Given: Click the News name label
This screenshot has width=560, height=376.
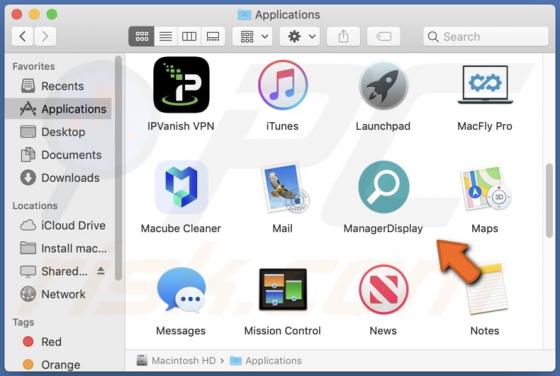Looking at the screenshot, I should [383, 331].
